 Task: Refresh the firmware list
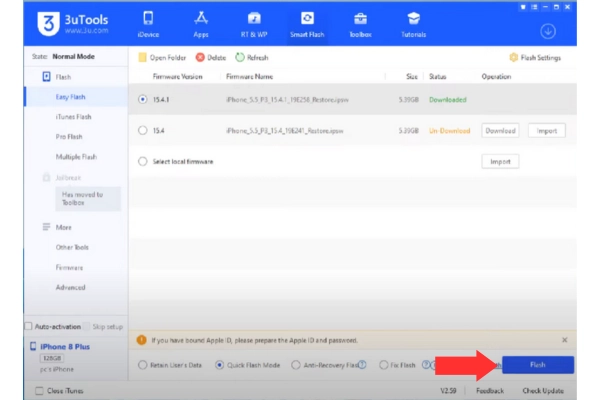(252, 58)
